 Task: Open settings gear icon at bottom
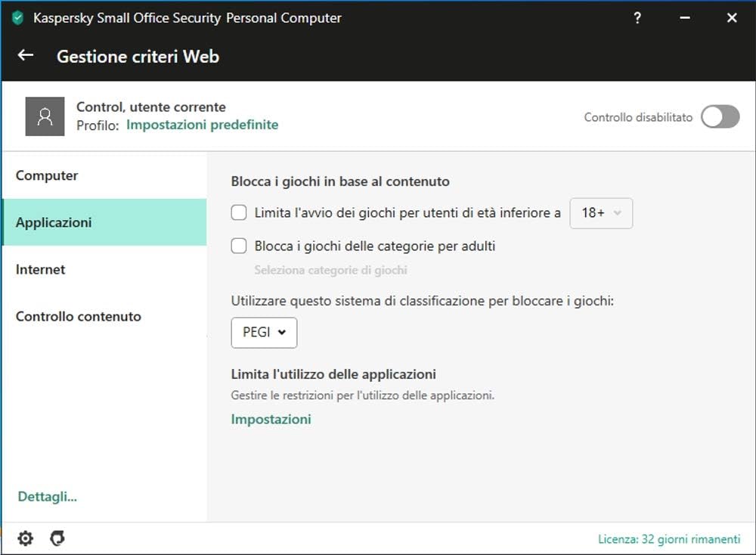(x=26, y=538)
